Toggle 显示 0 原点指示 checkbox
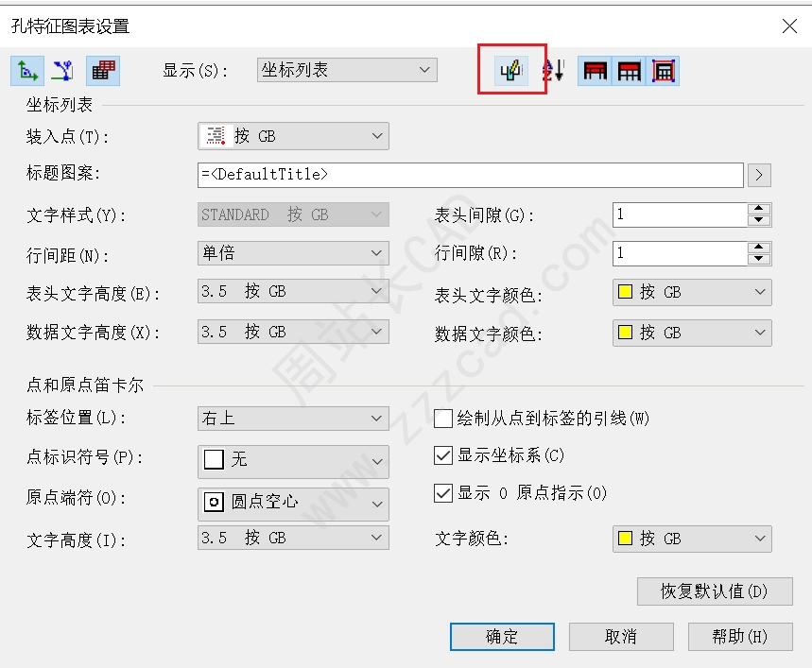 click(x=442, y=492)
